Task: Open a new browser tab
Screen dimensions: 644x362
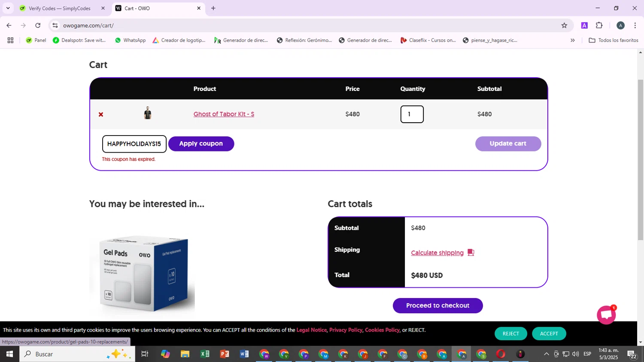Action: pos(213,8)
